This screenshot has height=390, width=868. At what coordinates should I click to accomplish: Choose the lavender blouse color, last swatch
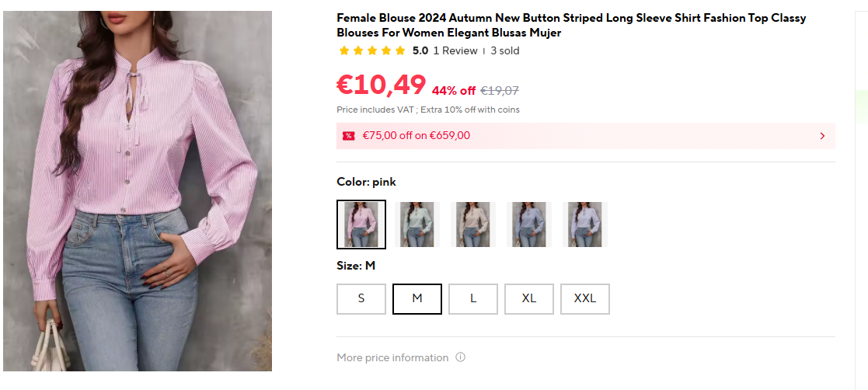pos(585,225)
